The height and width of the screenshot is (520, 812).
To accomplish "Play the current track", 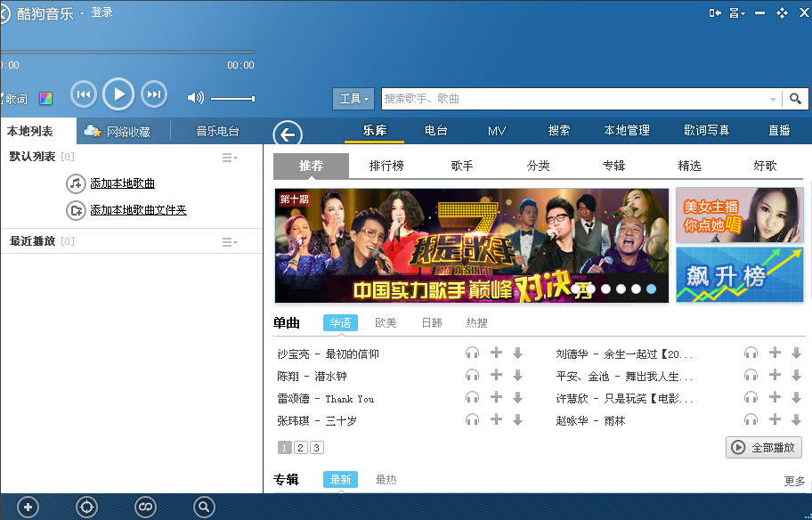I will 118,94.
